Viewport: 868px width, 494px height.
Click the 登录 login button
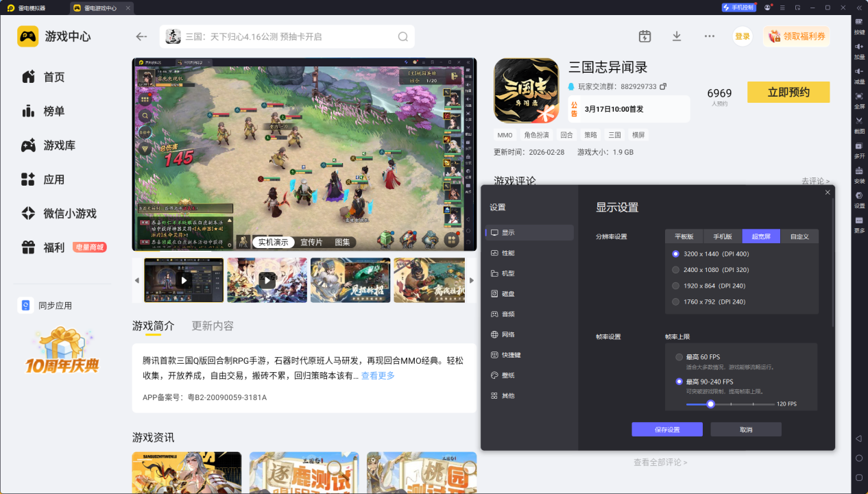(743, 36)
